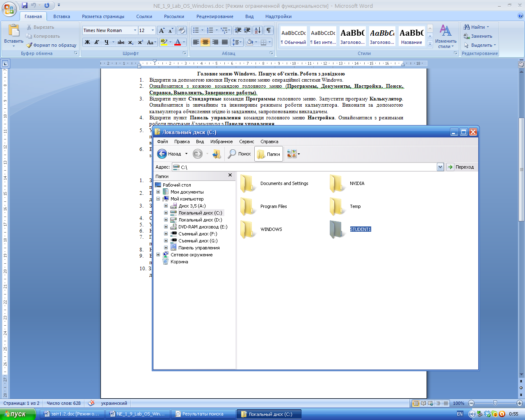The image size is (525, 420).
Task: Expand Мои документы in the folder tree
Action: pos(158,192)
